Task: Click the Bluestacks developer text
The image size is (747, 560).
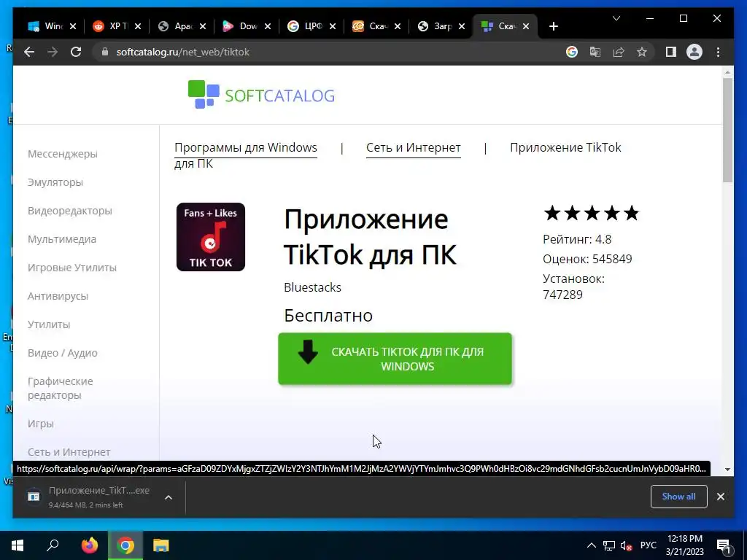Action: [312, 287]
